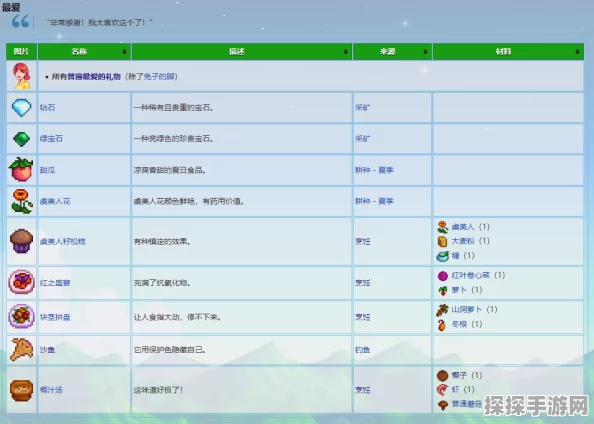Click 烹饪 source in 虞美人籽松糕 row
This screenshot has height=424, width=594.
click(363, 241)
